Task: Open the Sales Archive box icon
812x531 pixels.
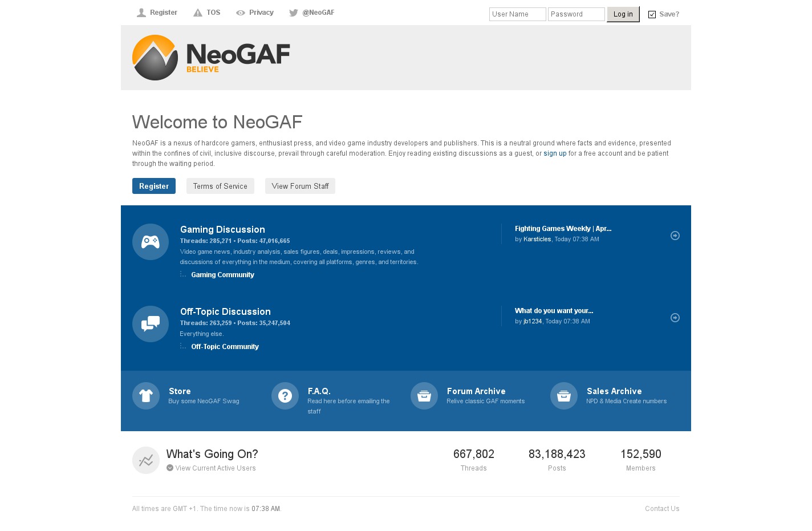Action: [x=564, y=396]
